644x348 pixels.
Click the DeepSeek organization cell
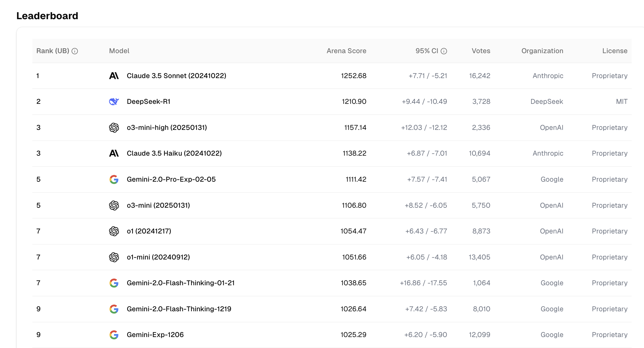click(547, 102)
